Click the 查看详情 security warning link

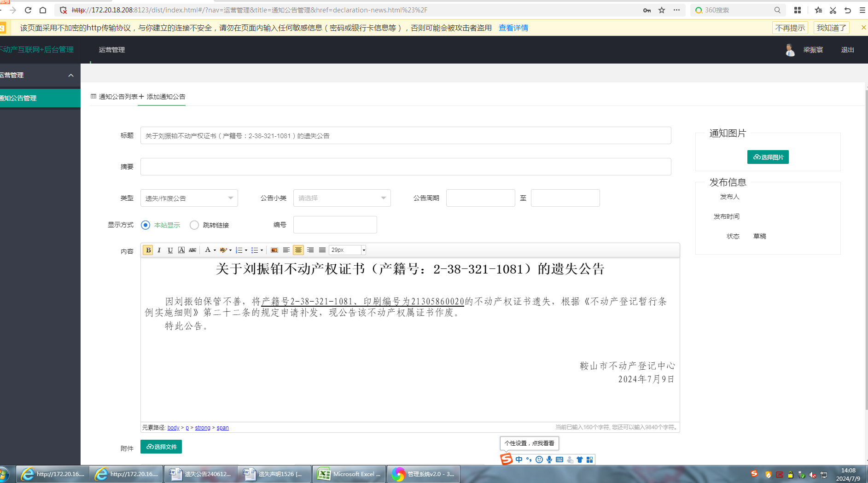coord(513,28)
